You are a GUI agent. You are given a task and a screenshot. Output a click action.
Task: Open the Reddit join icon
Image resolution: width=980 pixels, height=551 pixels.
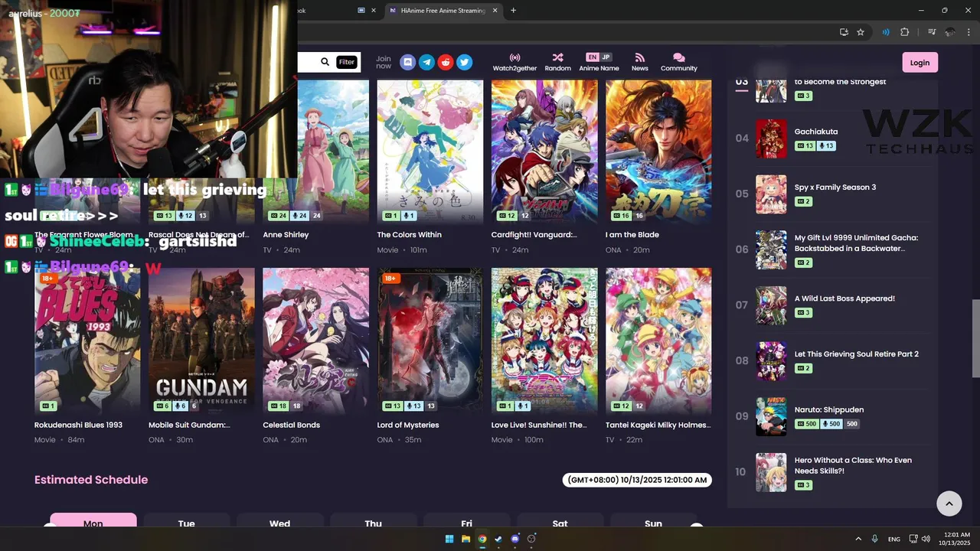pos(446,63)
